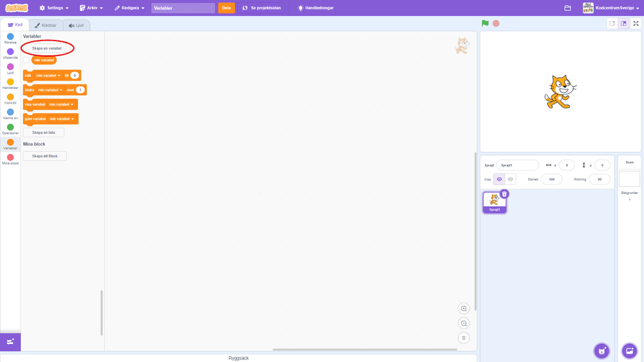Switch to the Klädslar tab

46,25
